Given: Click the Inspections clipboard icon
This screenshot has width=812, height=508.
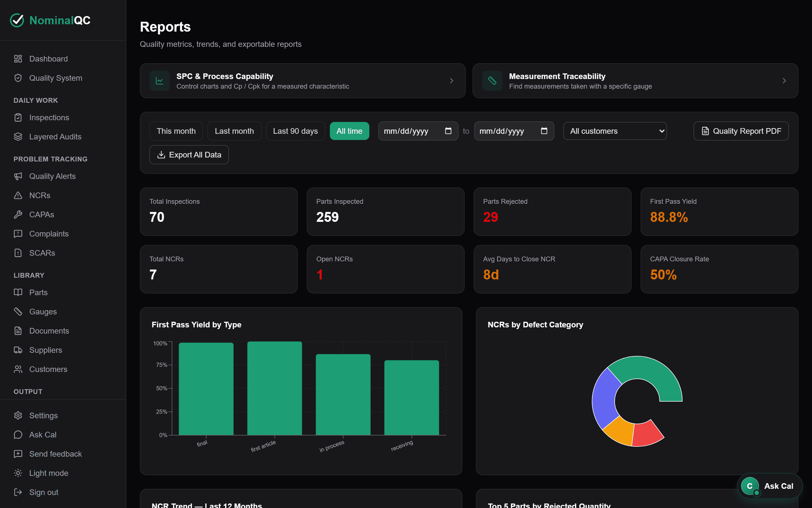Looking at the screenshot, I should (x=18, y=118).
